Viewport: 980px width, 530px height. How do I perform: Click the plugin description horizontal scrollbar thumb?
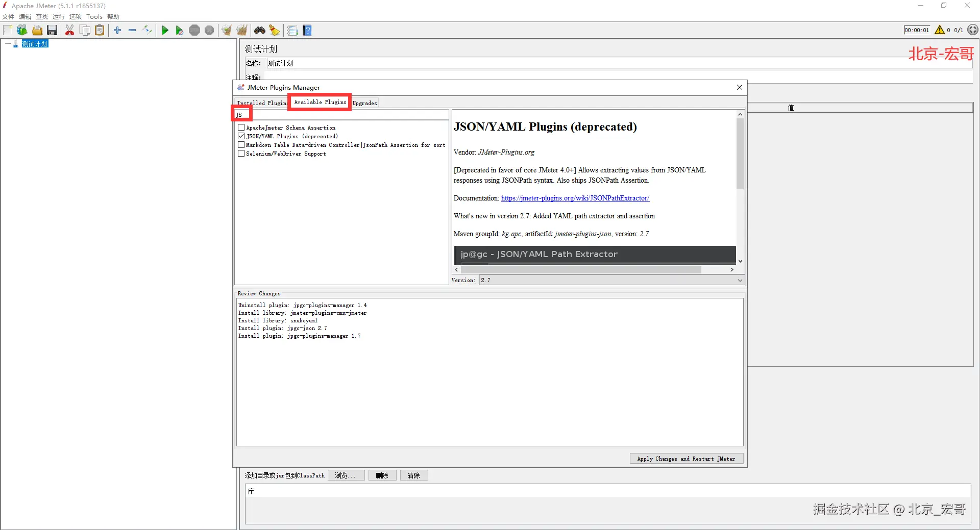tap(581, 269)
